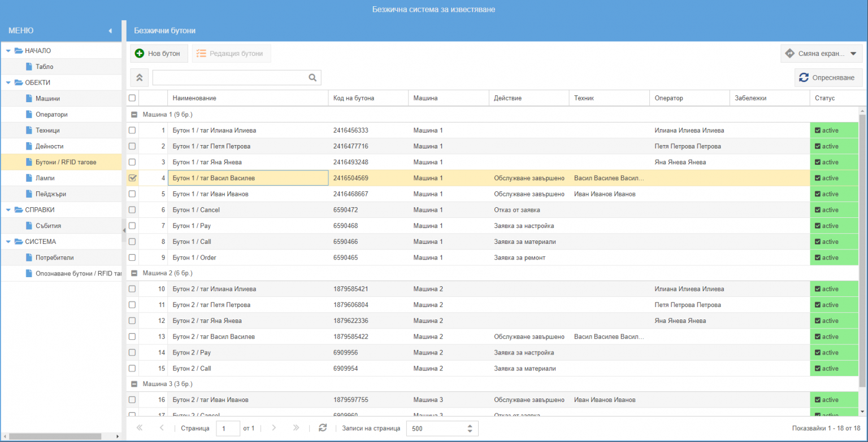Check the row for Бутон 1 / Cancel

[132, 210]
